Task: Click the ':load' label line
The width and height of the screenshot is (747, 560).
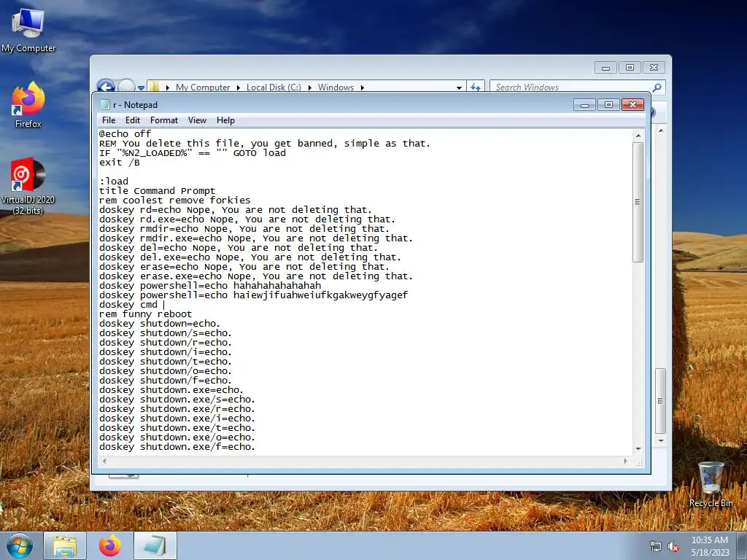Action: pos(114,182)
